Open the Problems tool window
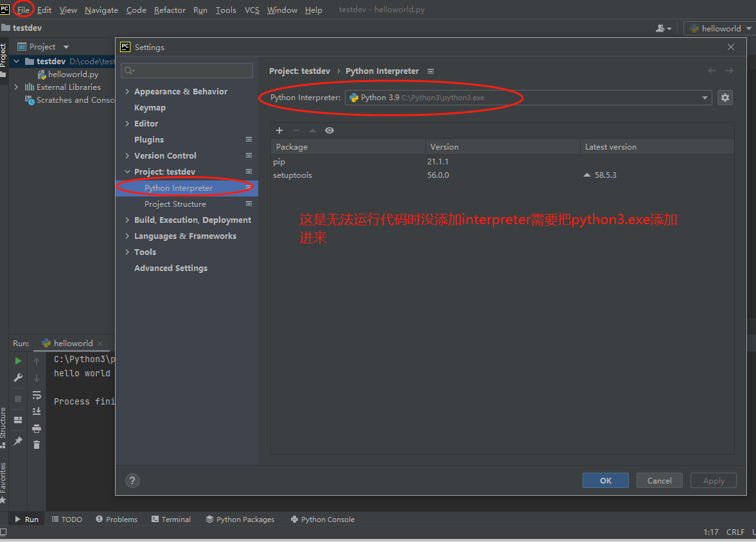Image resolution: width=756 pixels, height=542 pixels. pos(117,520)
